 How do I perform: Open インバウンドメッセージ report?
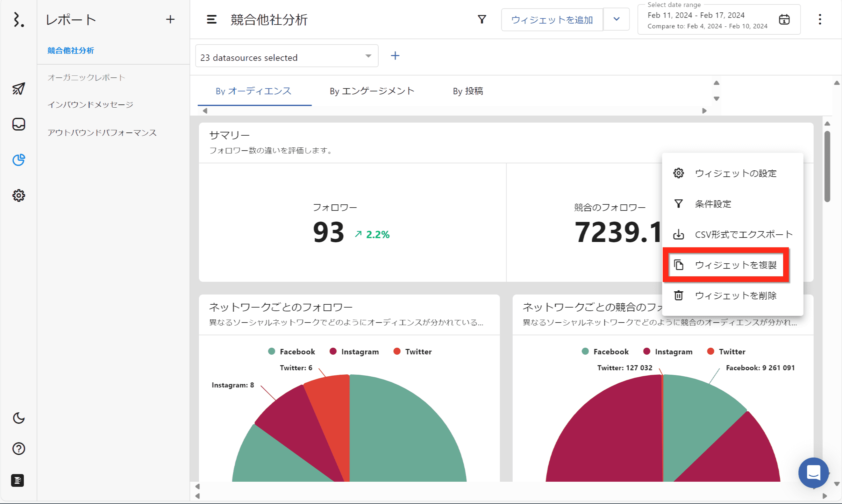pyautogui.click(x=90, y=105)
